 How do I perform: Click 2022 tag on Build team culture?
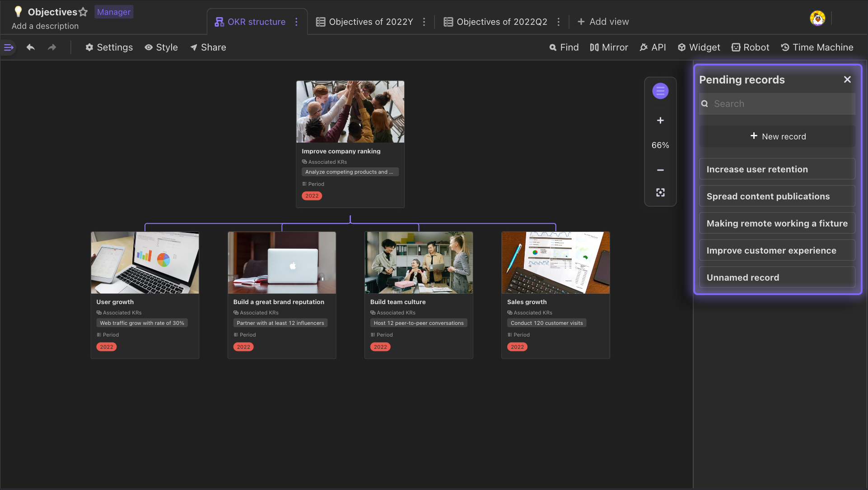pos(380,347)
